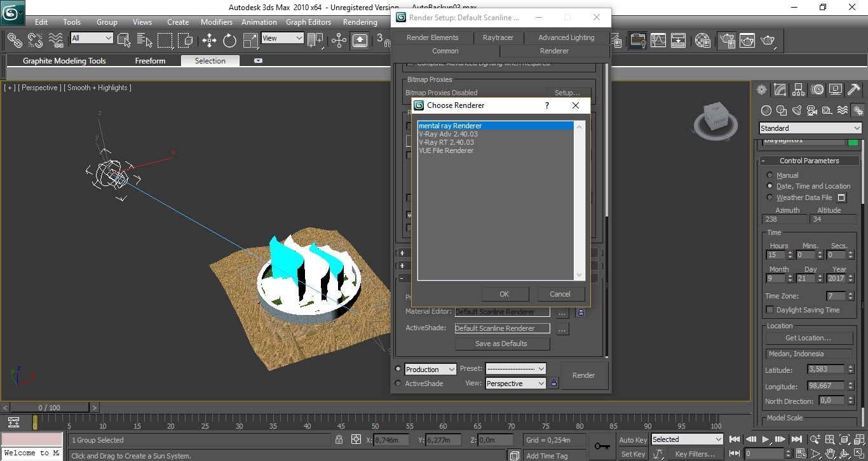Toggle Set Key mode
Image resolution: width=868 pixels, height=461 pixels.
point(633,454)
